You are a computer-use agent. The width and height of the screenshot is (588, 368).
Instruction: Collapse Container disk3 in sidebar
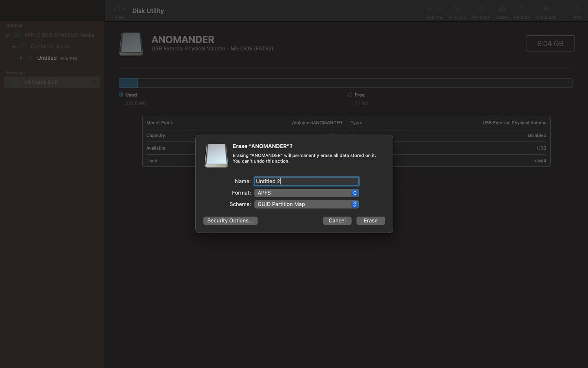pos(14,47)
